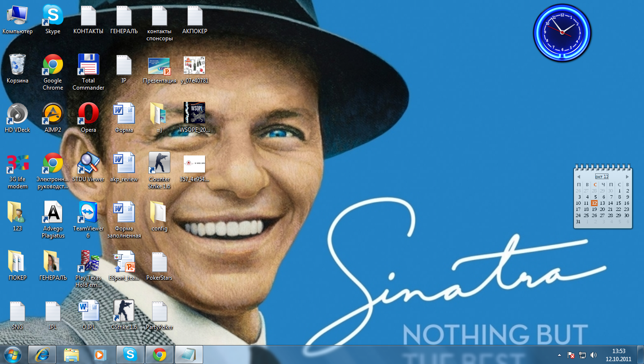
Task: Select the Total Commander desktop icon
Action: point(88,65)
